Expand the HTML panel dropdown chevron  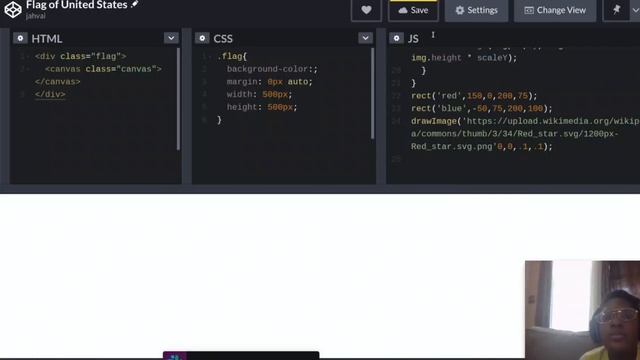pyautogui.click(x=171, y=38)
